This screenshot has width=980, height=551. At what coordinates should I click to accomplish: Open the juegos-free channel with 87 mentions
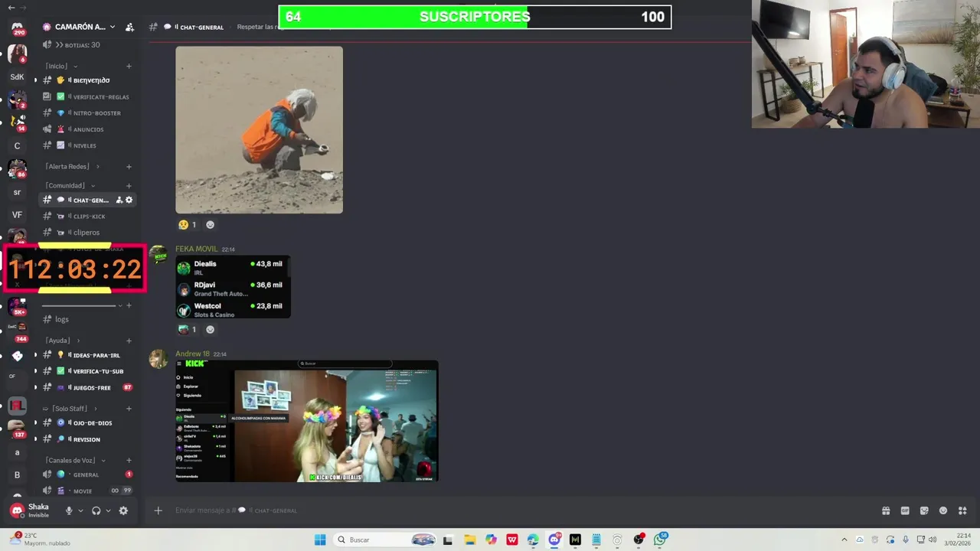(x=88, y=388)
